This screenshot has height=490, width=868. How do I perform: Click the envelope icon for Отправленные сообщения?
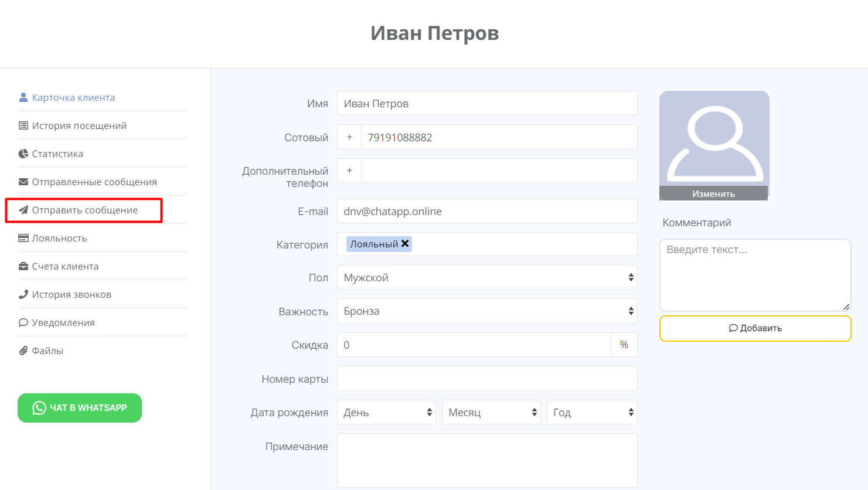23,182
